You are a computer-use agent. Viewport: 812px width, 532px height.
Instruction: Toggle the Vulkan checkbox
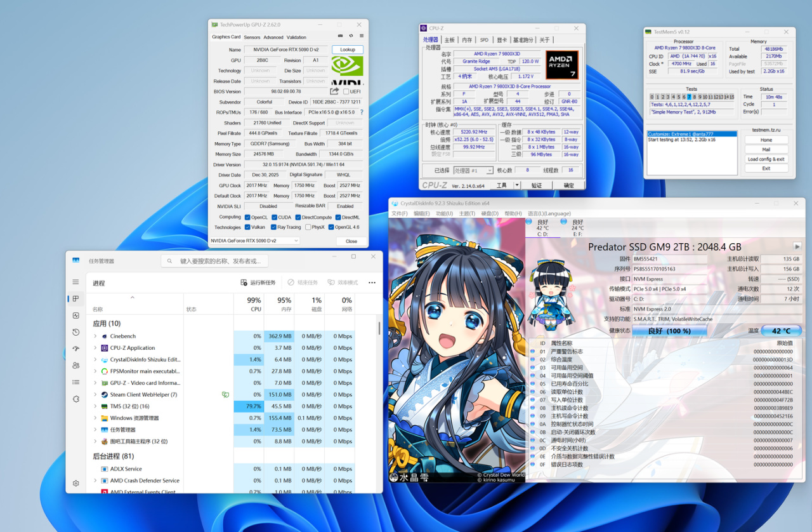pos(247,227)
